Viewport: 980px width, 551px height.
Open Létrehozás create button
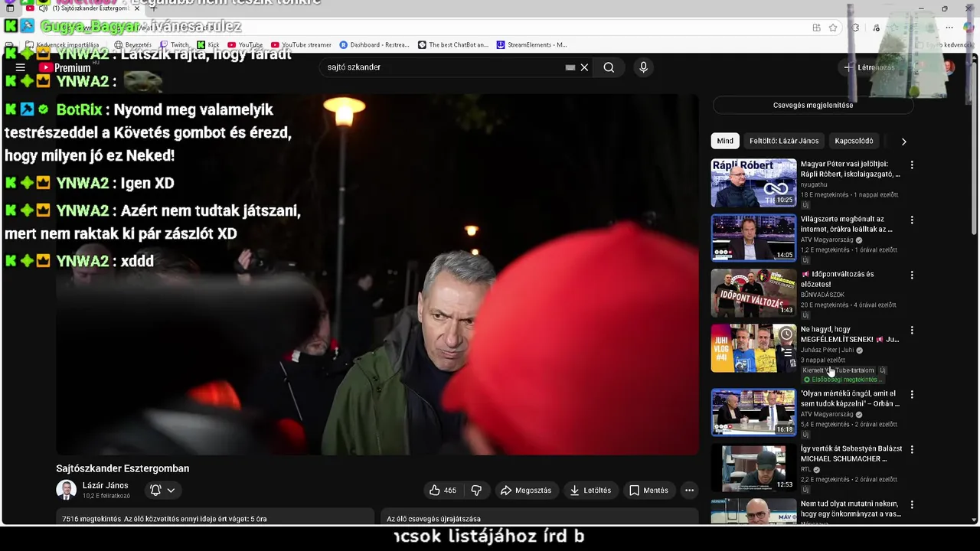coord(869,67)
